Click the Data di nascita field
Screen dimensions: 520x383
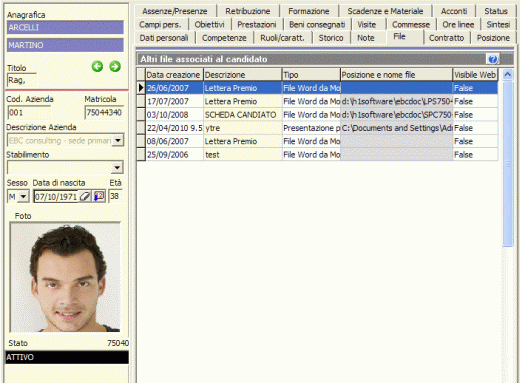point(56,196)
